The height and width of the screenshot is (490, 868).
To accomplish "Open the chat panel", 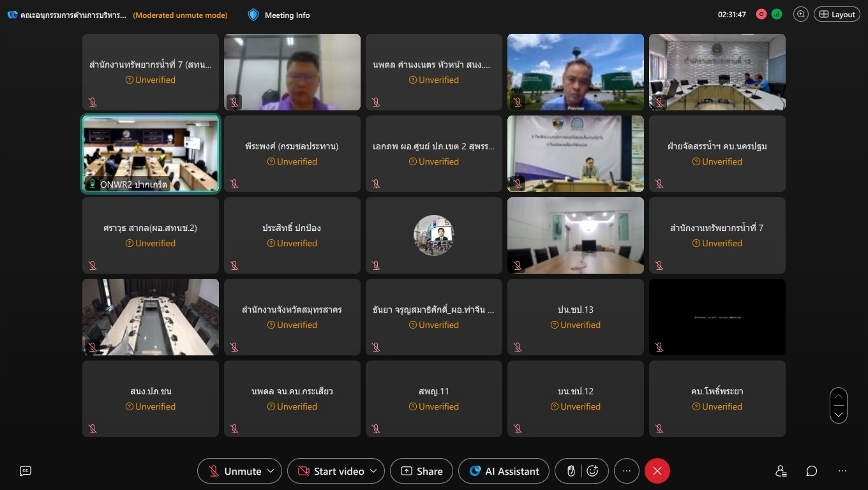I will tap(812, 471).
